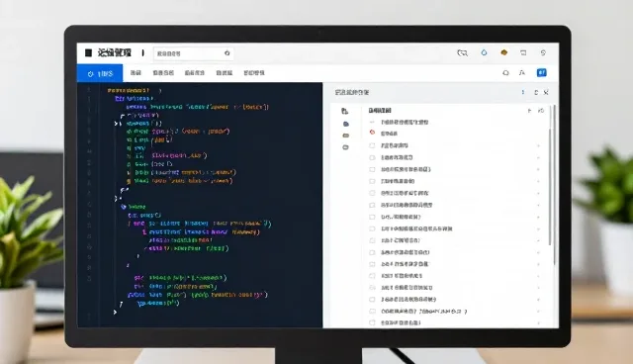Click the S-shaped icon at header's far right
Image resolution: width=633 pixels, height=364 pixels.
coord(543,52)
